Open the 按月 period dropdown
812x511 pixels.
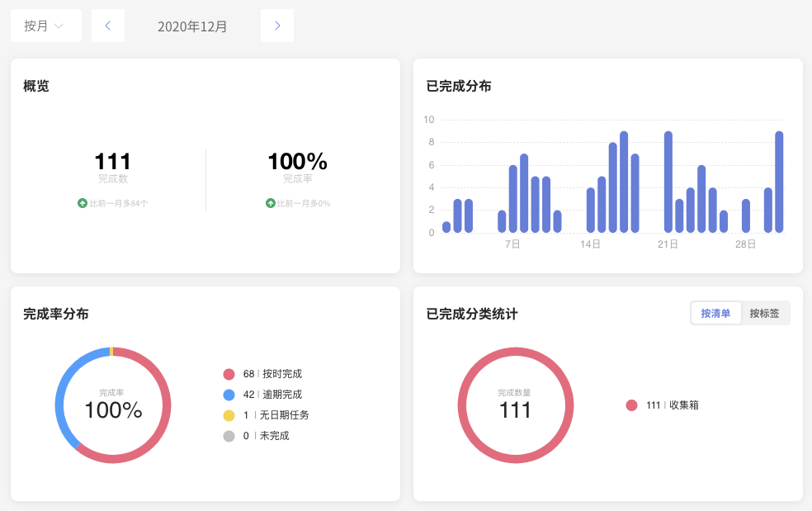tap(46, 26)
